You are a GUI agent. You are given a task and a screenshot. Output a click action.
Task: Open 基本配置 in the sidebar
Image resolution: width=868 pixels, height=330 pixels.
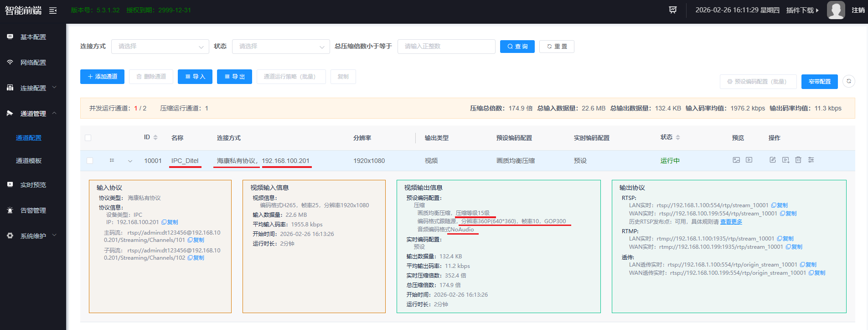(x=33, y=37)
